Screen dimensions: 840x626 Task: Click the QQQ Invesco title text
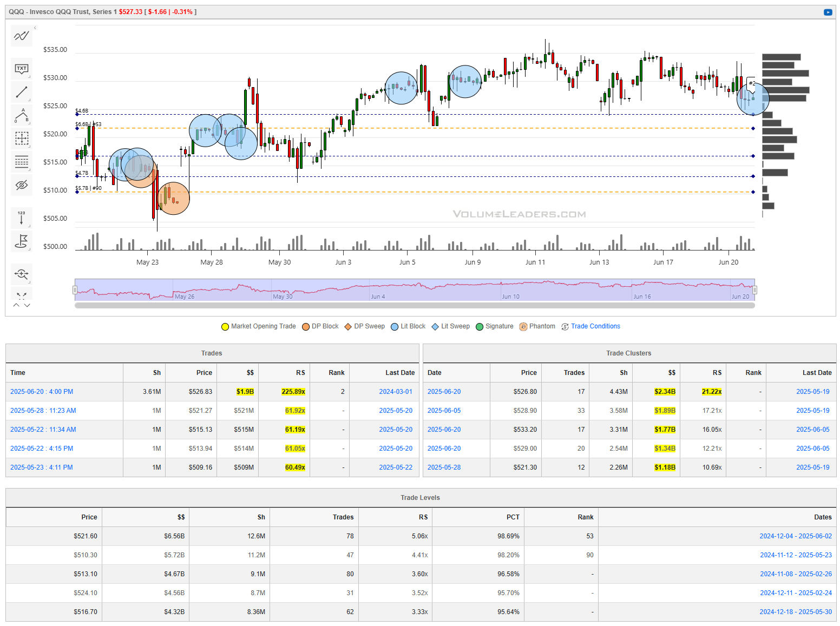click(63, 12)
